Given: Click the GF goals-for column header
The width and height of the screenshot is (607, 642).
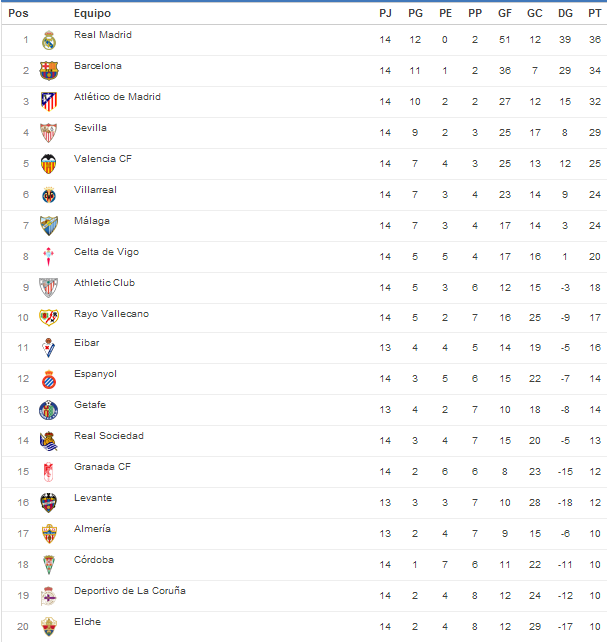Looking at the screenshot, I should (x=505, y=13).
